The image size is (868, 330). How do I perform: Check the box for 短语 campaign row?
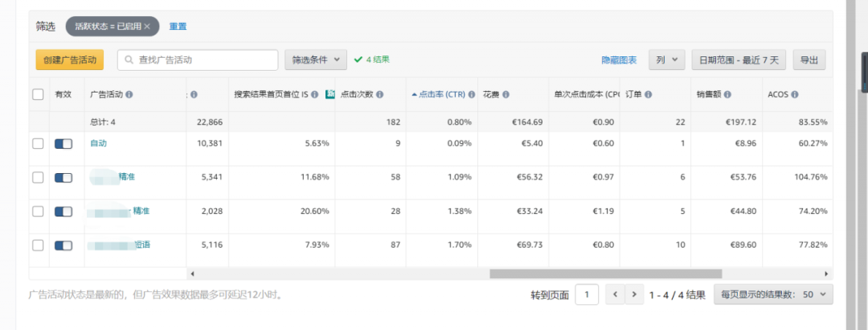pos(38,245)
